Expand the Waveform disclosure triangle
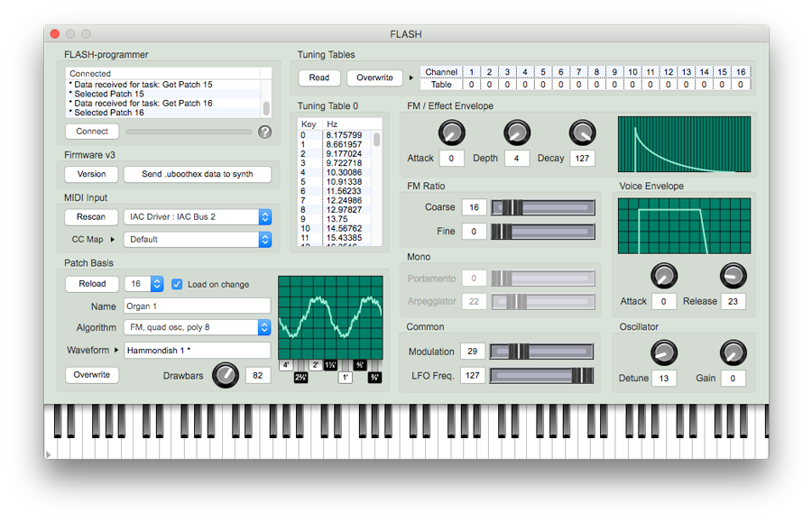812x521 pixels. pos(116,350)
